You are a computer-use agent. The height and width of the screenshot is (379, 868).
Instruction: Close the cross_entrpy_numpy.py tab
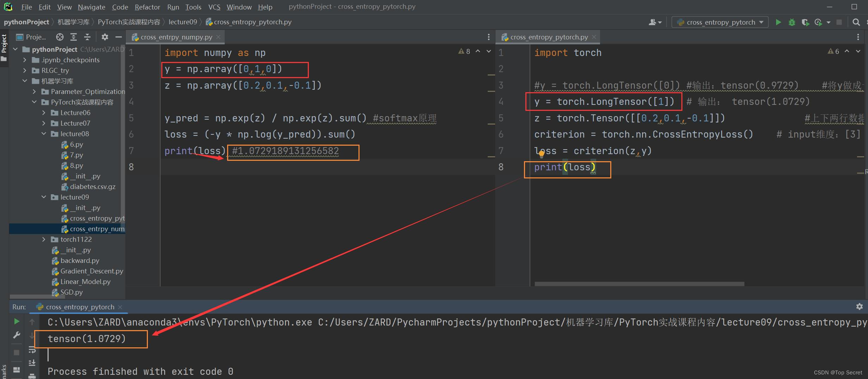point(218,37)
